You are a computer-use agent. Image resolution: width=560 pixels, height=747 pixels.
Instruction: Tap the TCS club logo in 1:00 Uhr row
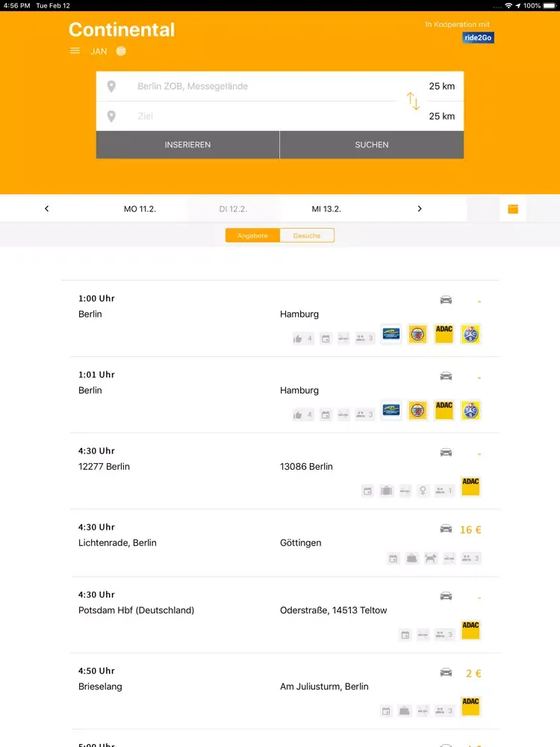pyautogui.click(x=470, y=334)
